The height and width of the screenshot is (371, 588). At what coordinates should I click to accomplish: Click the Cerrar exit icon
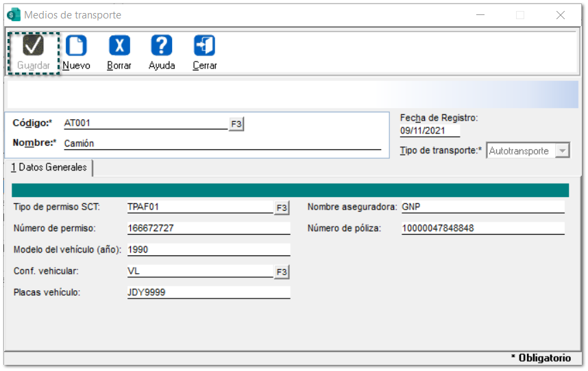pyautogui.click(x=204, y=46)
